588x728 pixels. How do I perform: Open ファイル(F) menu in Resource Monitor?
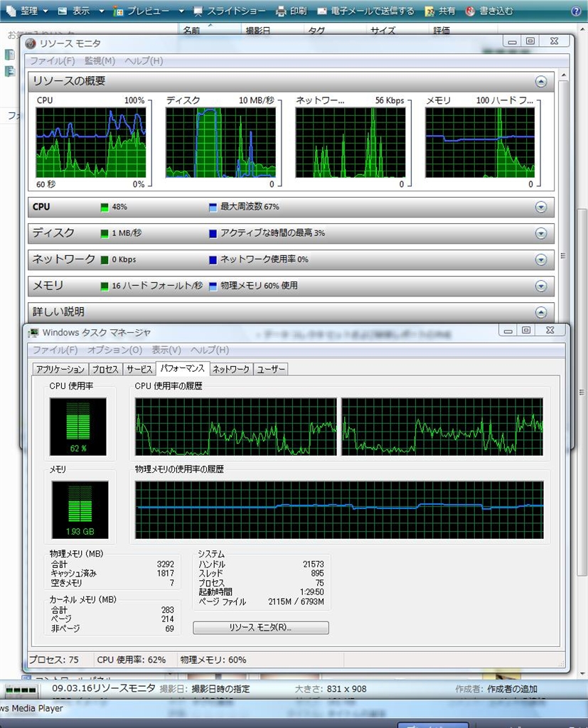(53, 61)
